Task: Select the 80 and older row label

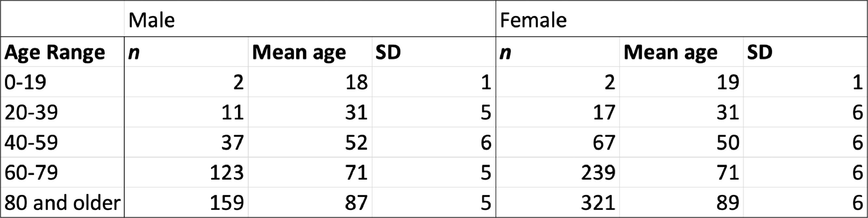Action: pos(62,203)
